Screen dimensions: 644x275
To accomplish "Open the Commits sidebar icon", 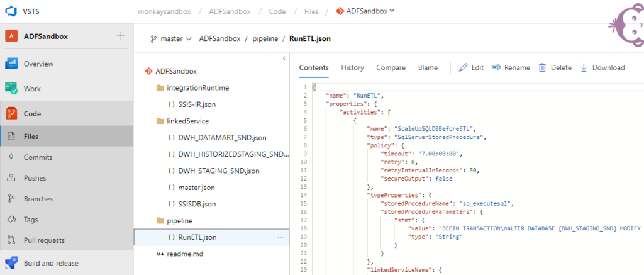I will click(11, 157).
